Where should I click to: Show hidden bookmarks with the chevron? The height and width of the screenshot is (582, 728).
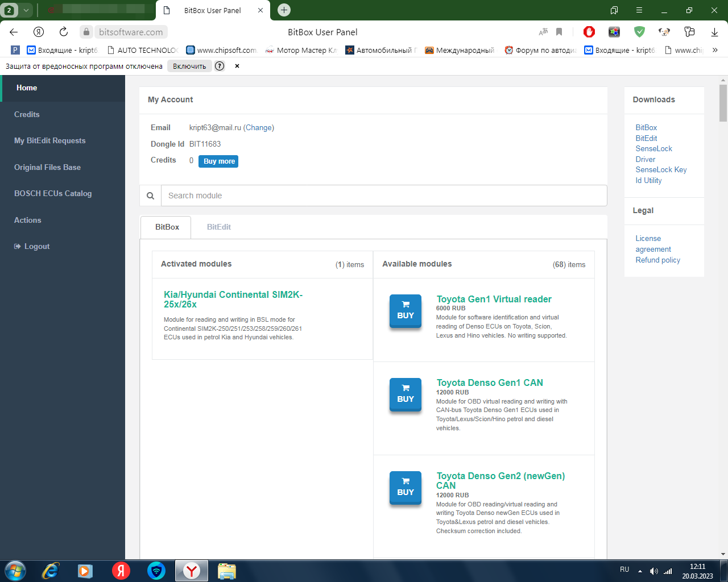pyautogui.click(x=715, y=50)
